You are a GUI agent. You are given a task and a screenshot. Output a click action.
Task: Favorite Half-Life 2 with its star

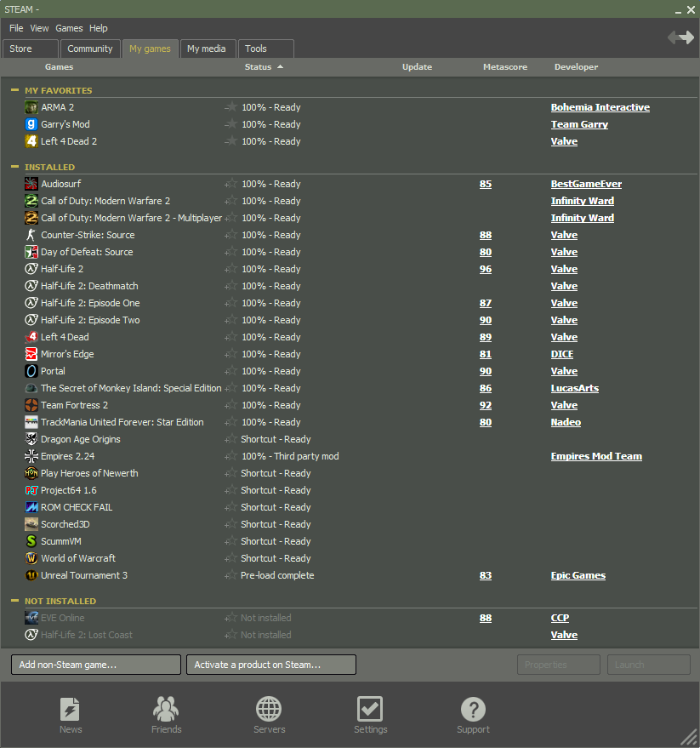[x=230, y=269]
